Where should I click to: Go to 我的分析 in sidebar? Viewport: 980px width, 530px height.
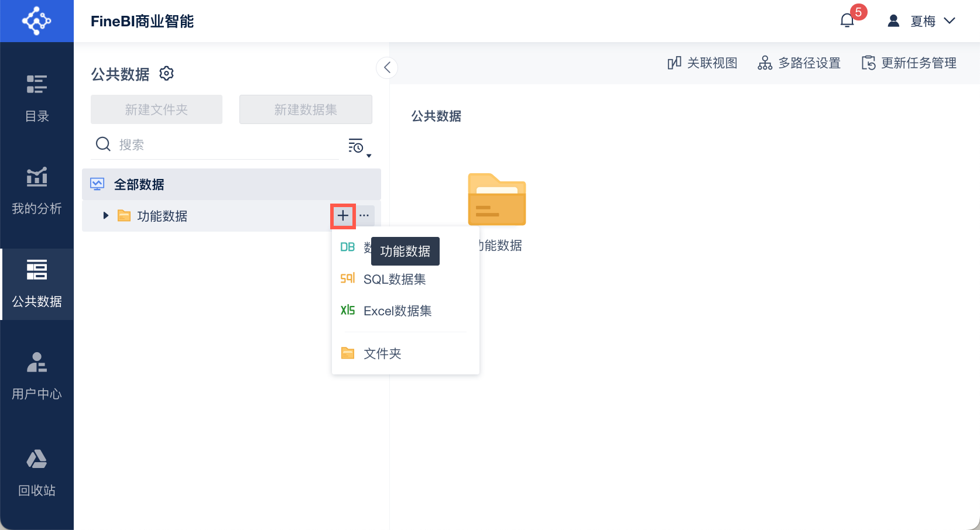click(36, 191)
